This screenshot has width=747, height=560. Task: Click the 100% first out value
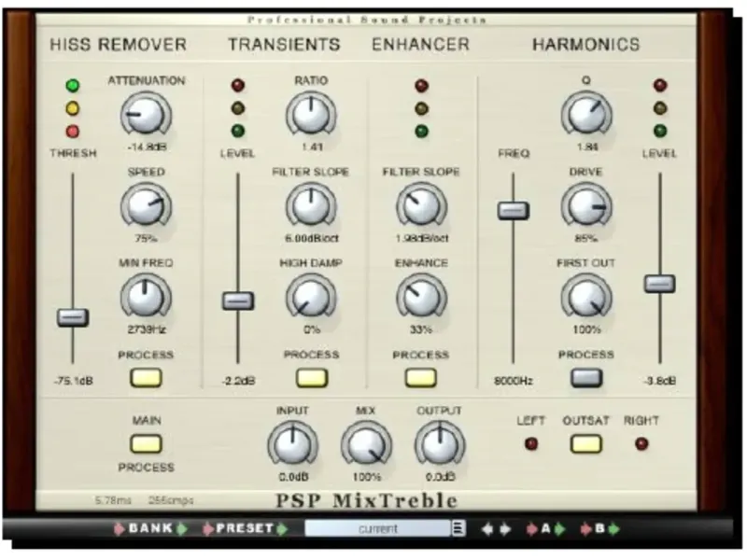click(x=586, y=329)
